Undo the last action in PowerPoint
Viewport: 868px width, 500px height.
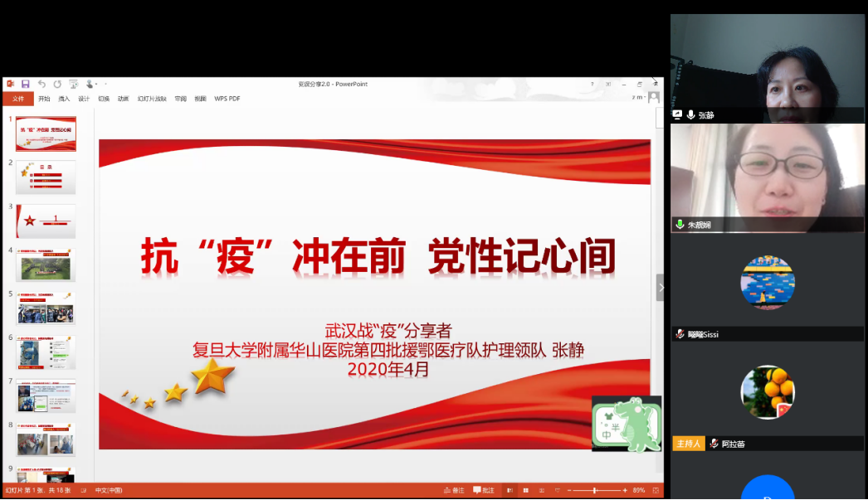41,84
